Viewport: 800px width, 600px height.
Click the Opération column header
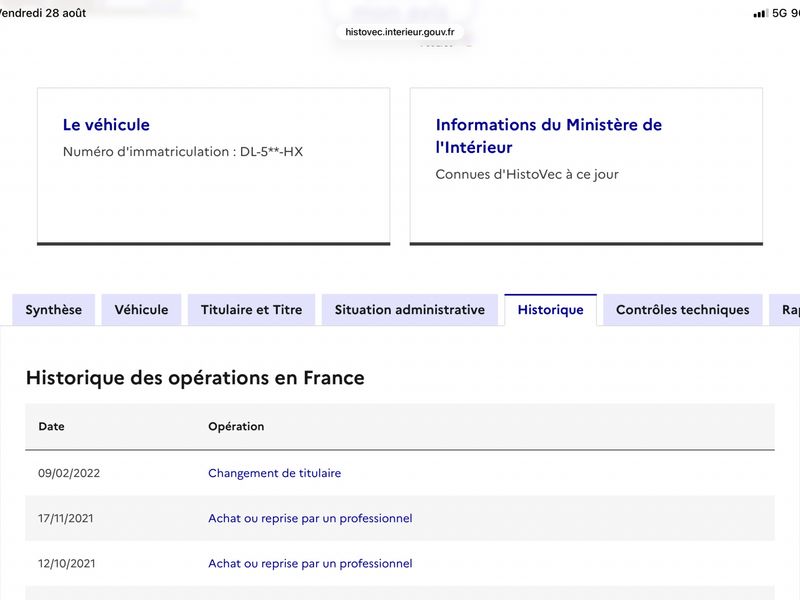236,427
